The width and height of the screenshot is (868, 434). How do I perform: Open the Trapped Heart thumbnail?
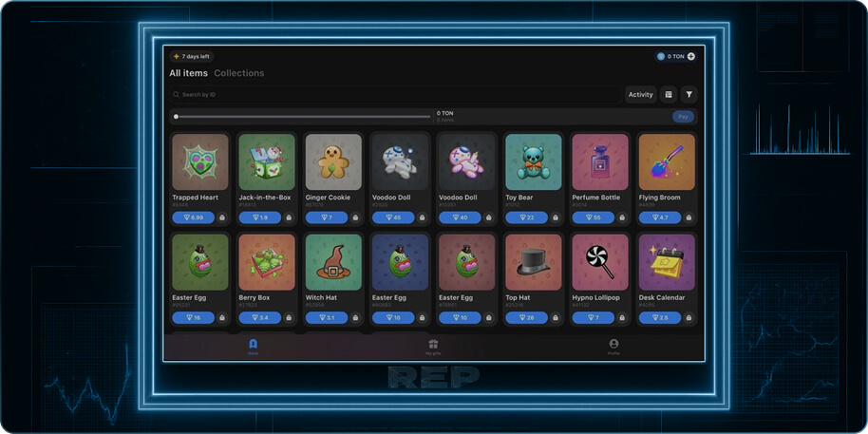(199, 162)
